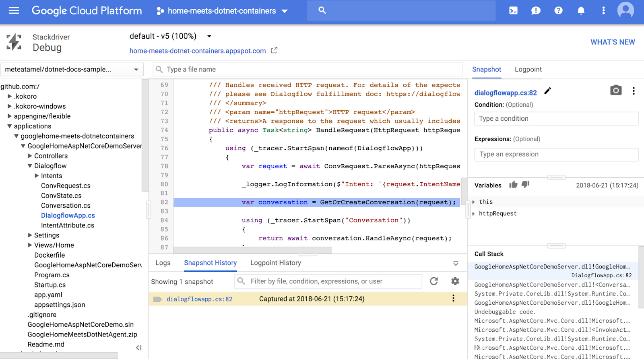Select top call stack frame DialogflowApp.cs:82

click(x=553, y=271)
